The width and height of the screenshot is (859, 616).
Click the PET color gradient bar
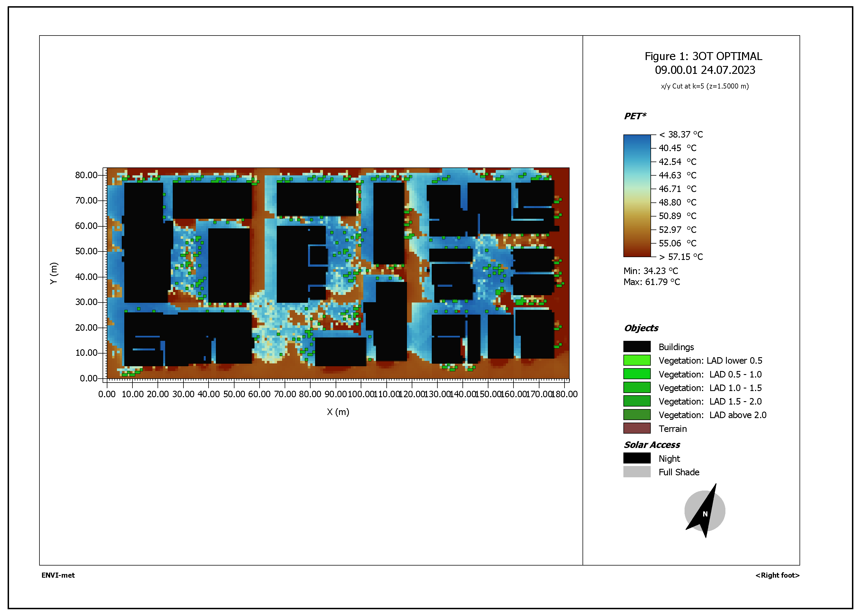click(637, 195)
